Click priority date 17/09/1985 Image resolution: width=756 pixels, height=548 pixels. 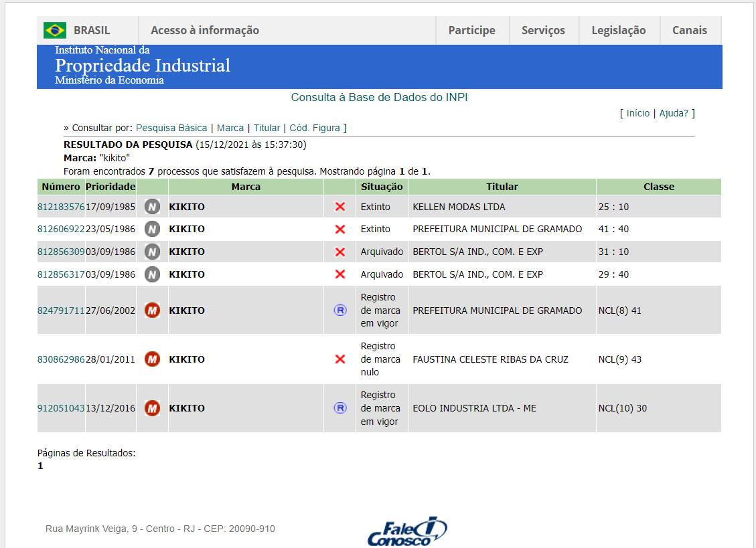pos(110,207)
